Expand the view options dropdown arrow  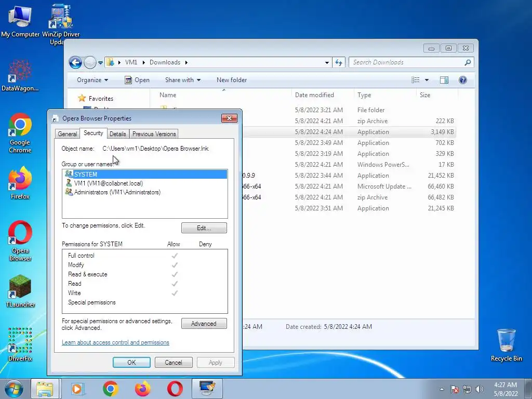[427, 80]
